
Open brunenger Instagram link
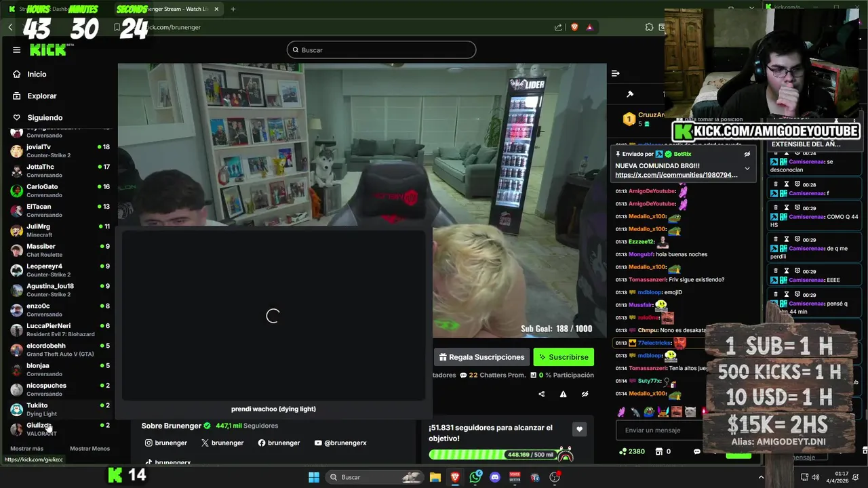[166, 443]
